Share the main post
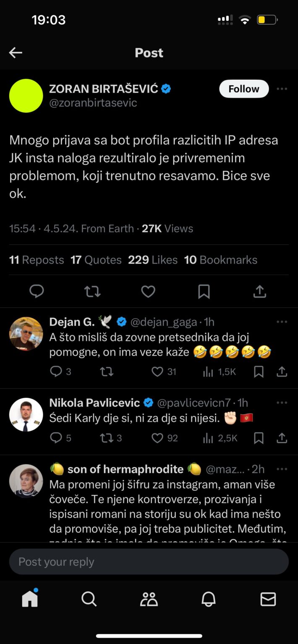The width and height of the screenshot is (298, 644). (260, 291)
